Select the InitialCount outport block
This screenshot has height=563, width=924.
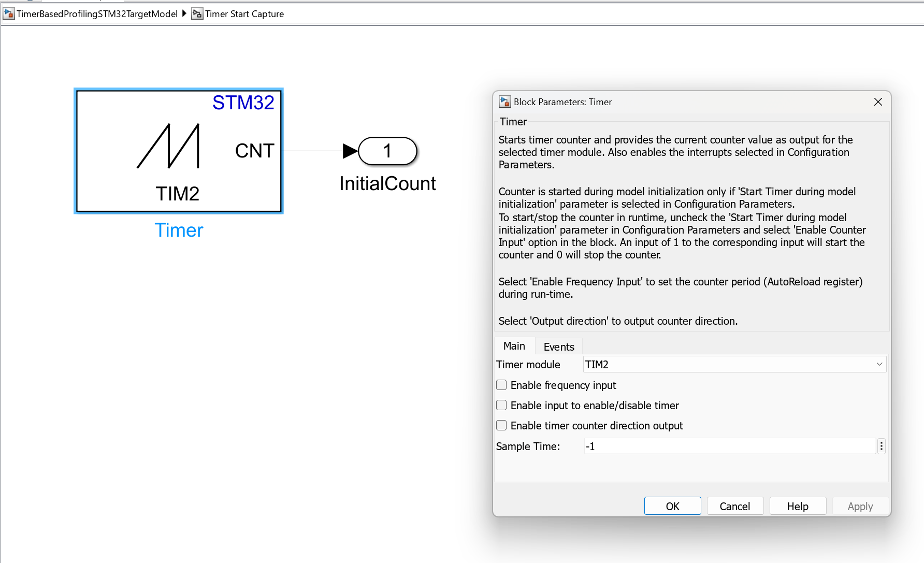[x=387, y=151]
